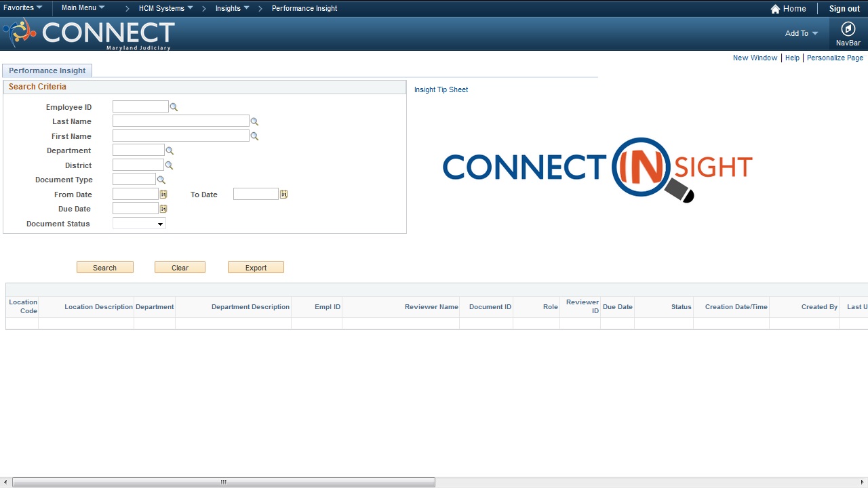Click Performance Insight breadcrumb

(x=304, y=8)
